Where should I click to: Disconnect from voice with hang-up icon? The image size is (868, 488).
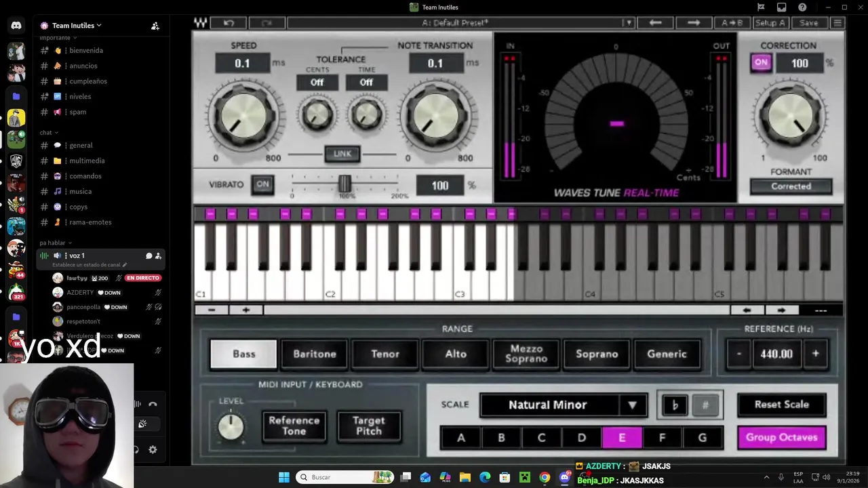pos(153,404)
